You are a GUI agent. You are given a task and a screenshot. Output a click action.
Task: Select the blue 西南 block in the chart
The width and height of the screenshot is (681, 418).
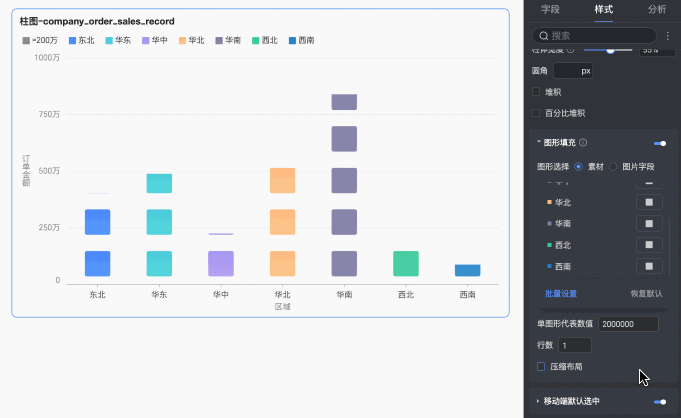pos(467,270)
